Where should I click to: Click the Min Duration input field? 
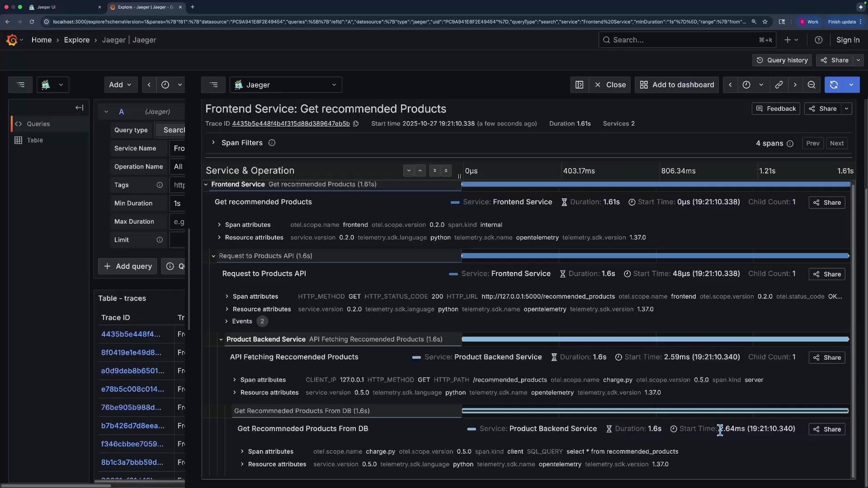[x=177, y=204]
